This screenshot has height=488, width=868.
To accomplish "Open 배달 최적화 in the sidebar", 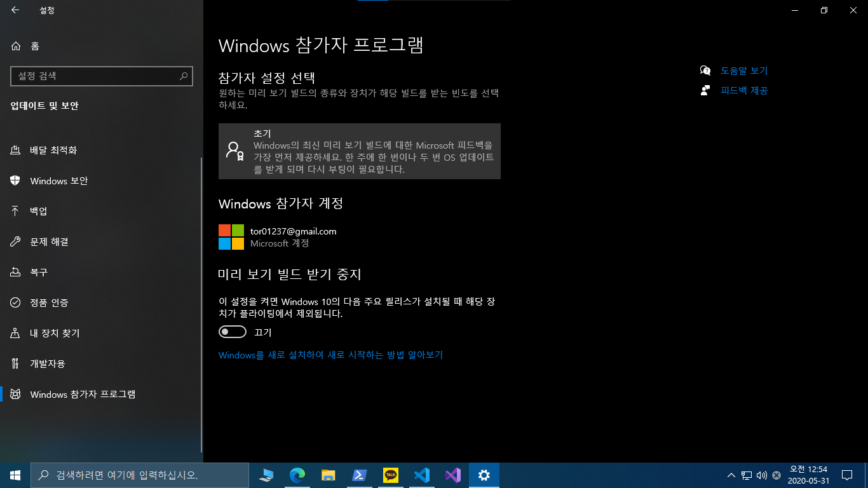I will [x=102, y=151].
